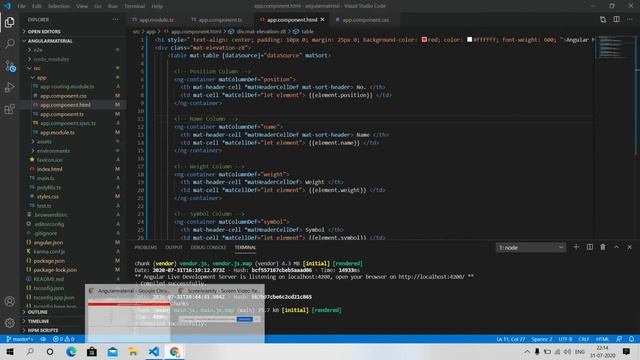Open Windows Start menu

(10, 352)
